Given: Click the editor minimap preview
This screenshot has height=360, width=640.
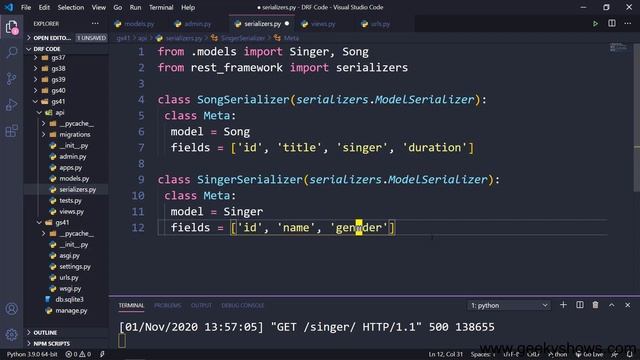Looking at the screenshot, I should 618,48.
